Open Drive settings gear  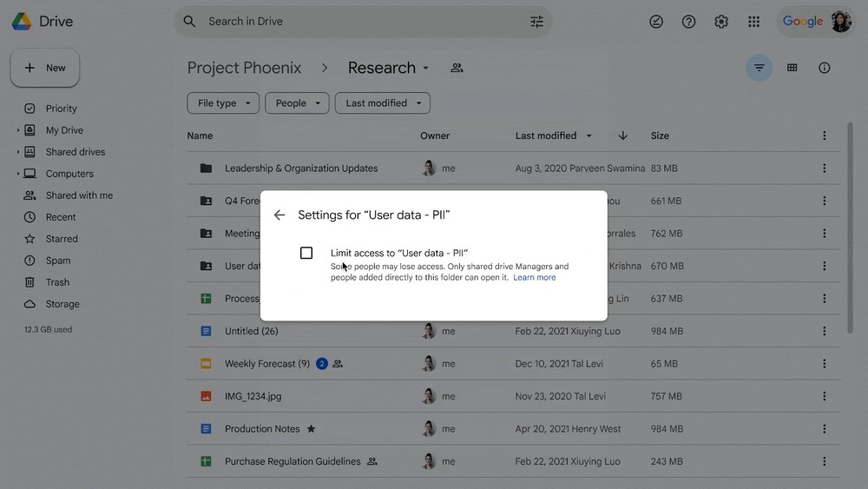point(721,22)
